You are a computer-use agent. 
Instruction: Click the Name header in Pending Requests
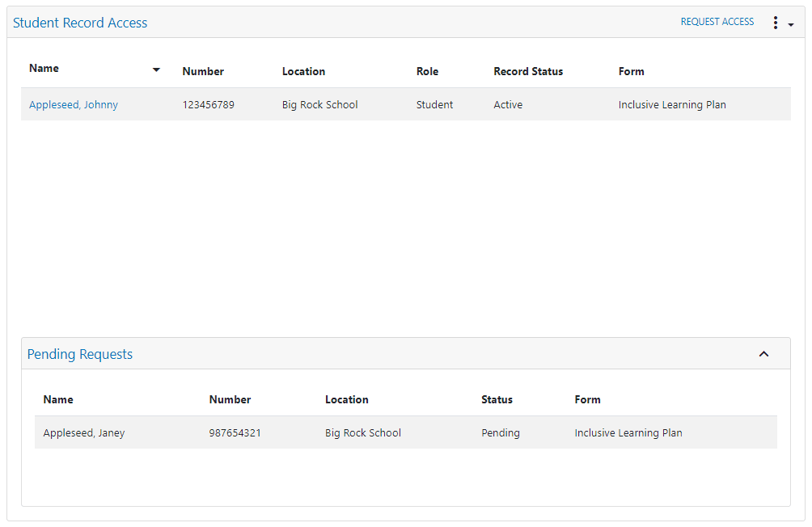click(58, 399)
